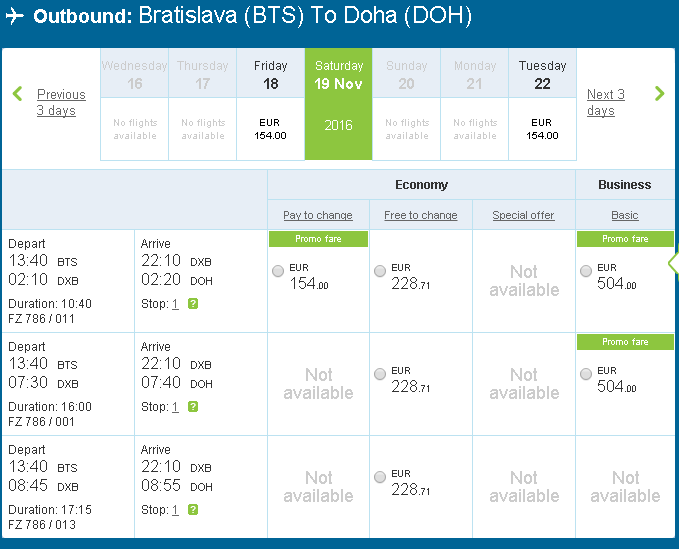Image resolution: width=679 pixels, height=549 pixels.
Task: Expand the green side arrow at right edge
Action: point(674,263)
